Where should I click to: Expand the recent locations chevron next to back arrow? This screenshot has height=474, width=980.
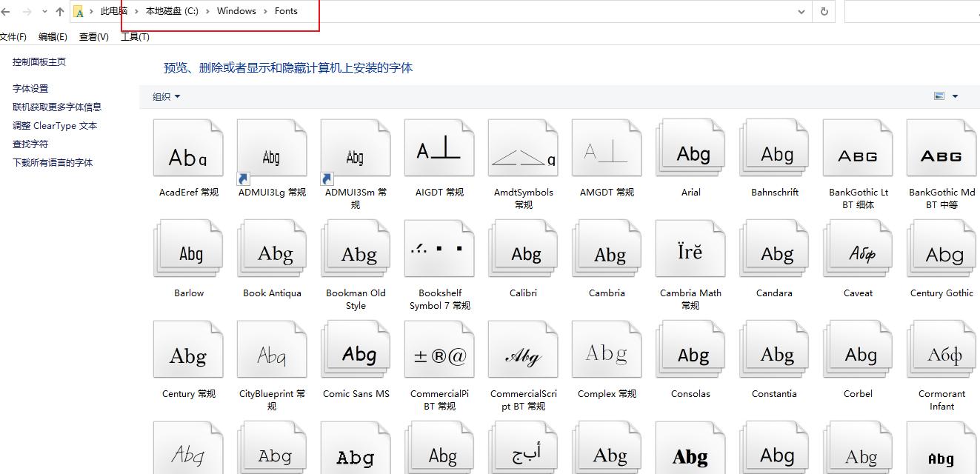click(x=43, y=11)
